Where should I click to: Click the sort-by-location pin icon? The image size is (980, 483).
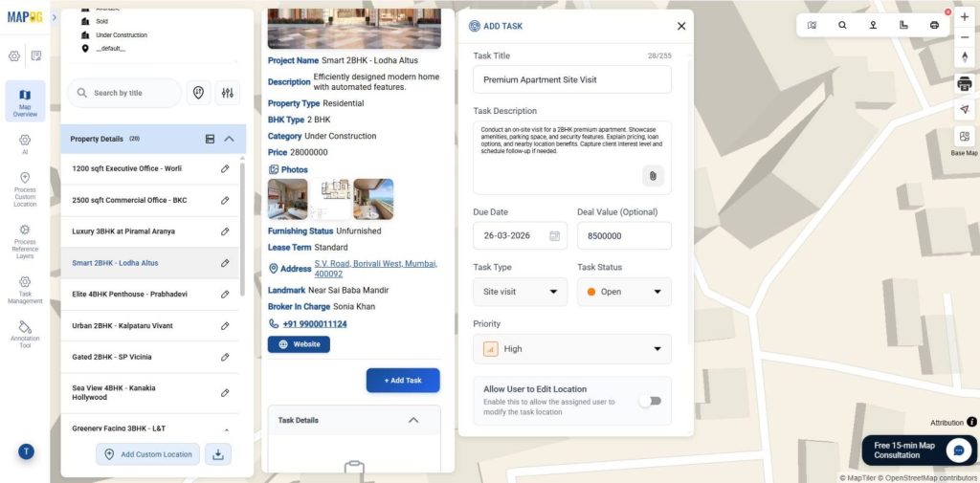pyautogui.click(x=199, y=93)
